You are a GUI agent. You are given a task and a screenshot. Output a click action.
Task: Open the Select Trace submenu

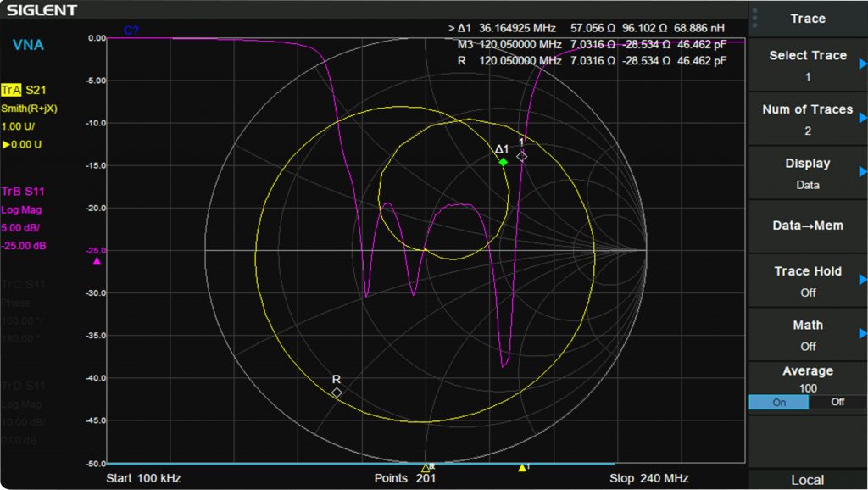tap(808, 65)
